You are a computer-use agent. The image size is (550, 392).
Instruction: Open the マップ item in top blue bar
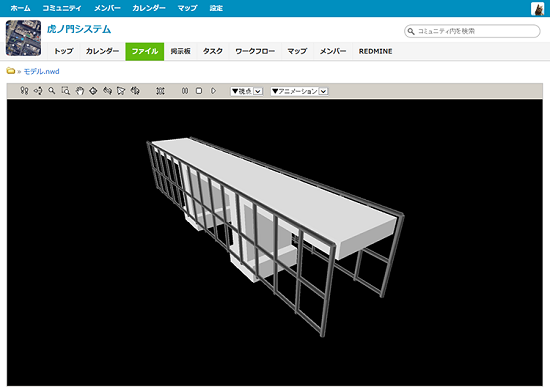[x=187, y=8]
